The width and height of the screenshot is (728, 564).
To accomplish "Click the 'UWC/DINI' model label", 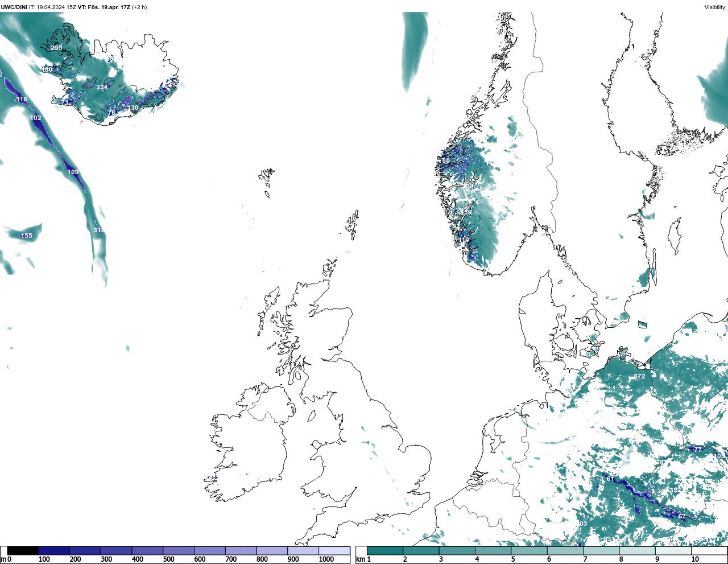I will [x=14, y=7].
